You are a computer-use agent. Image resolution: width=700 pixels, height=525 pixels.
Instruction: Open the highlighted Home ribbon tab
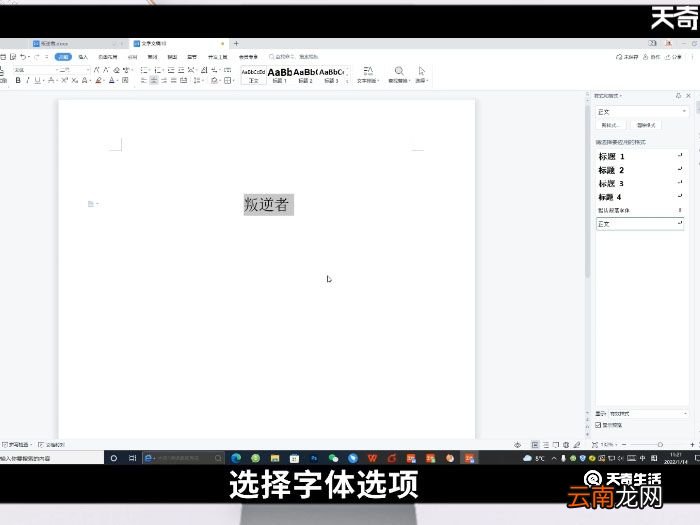[63, 57]
